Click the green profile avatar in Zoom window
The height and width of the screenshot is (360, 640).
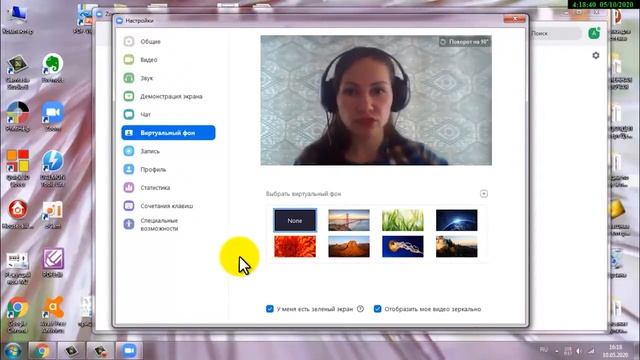point(594,33)
